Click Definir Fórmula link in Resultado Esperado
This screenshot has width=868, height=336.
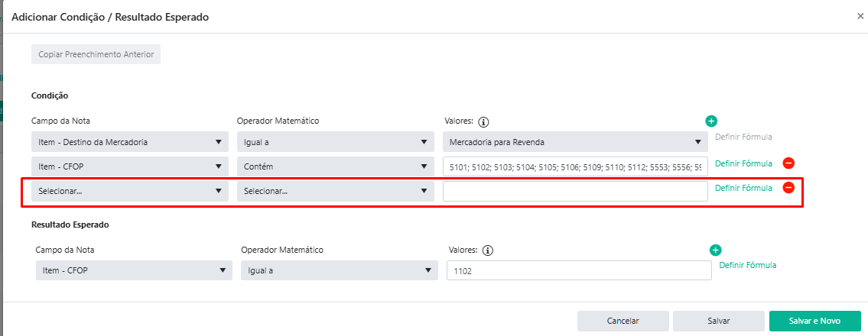click(747, 265)
